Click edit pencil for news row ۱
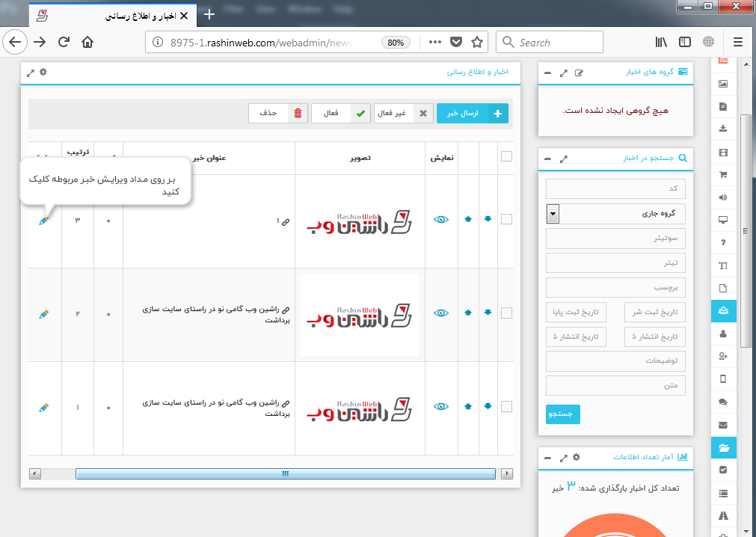This screenshot has width=756, height=537. point(44,408)
